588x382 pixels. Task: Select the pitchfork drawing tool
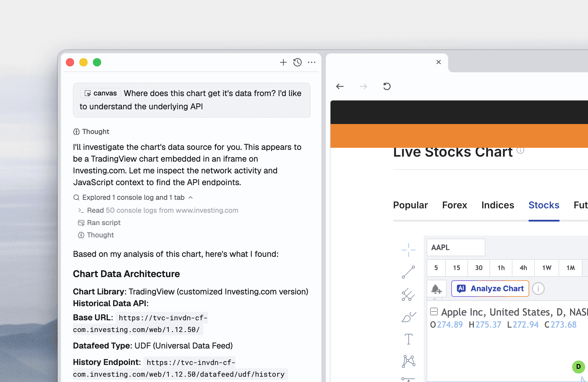pyautogui.click(x=408, y=294)
